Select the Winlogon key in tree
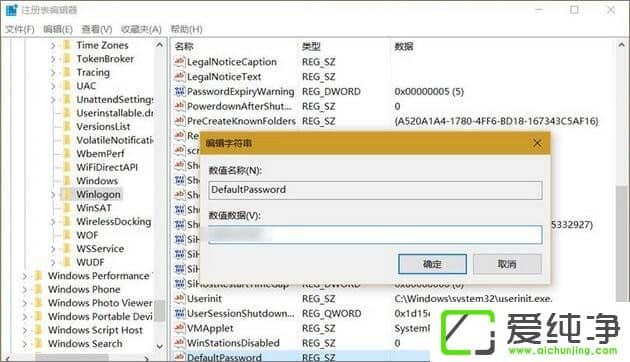The height and width of the screenshot is (362, 630). (98, 194)
